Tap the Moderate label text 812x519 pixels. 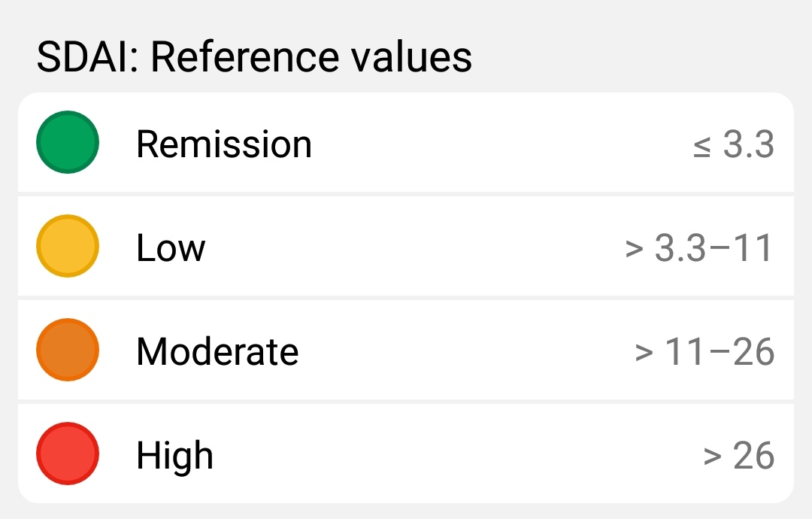(217, 351)
